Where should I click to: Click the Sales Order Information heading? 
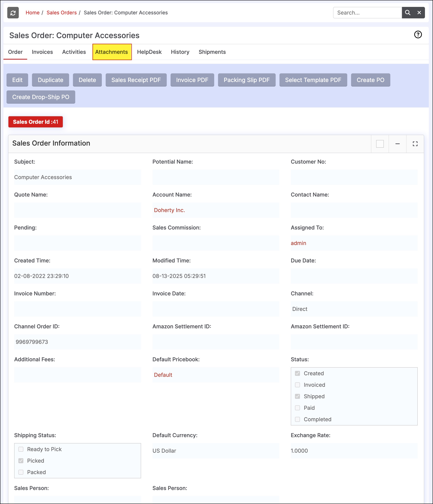[51, 143]
